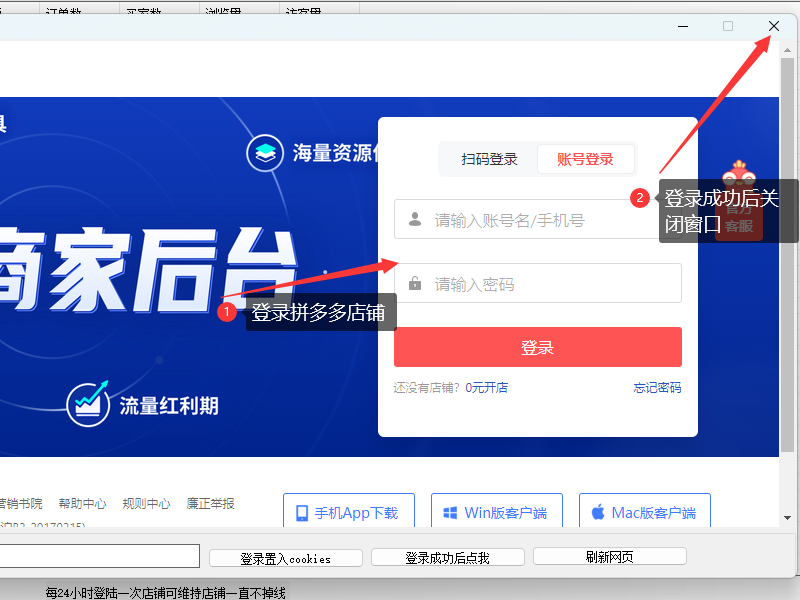Click 登录成功后点我 button

[447, 558]
